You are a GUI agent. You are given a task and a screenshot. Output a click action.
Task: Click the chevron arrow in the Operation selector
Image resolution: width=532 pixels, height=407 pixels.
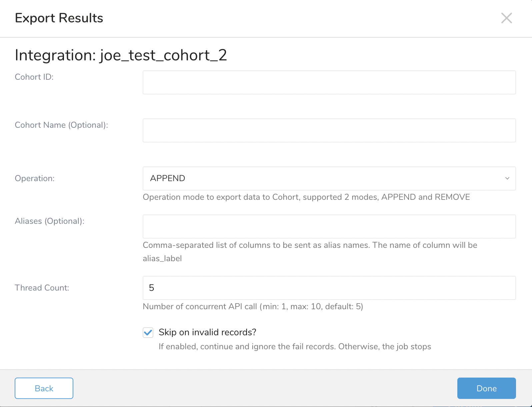507,178
